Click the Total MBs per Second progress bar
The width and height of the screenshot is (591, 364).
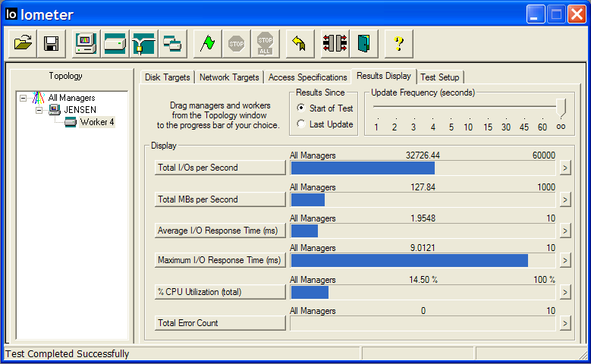coord(423,199)
